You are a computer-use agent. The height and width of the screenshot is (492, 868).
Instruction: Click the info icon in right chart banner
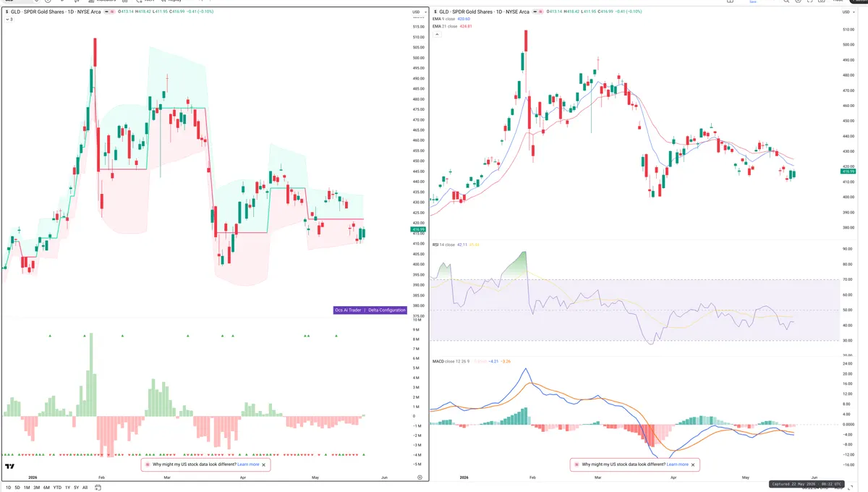click(x=577, y=465)
